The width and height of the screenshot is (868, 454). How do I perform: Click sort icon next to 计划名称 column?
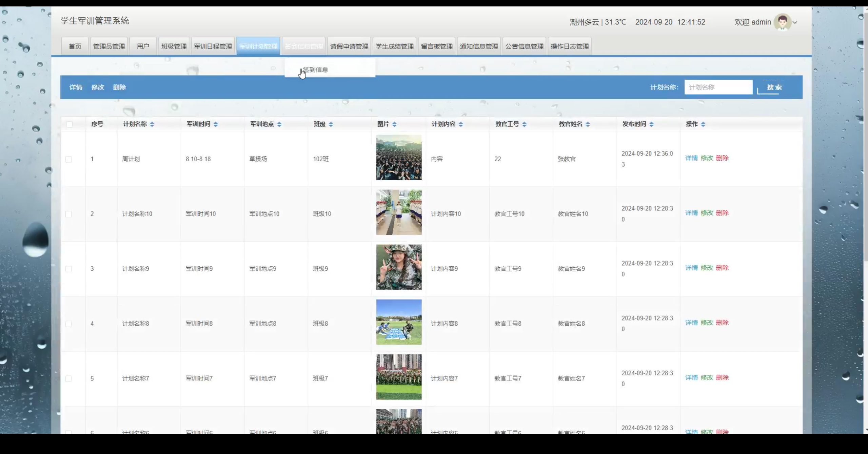pos(152,124)
